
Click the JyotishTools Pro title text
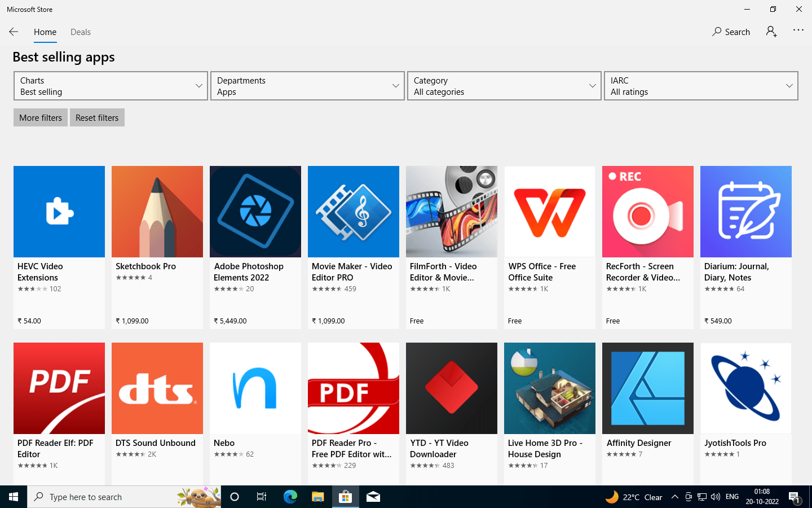click(x=735, y=443)
